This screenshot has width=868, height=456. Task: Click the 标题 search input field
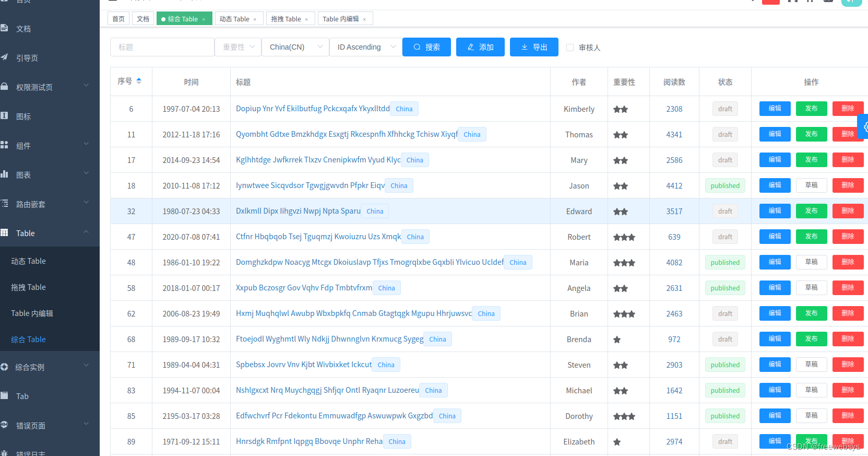click(162, 47)
